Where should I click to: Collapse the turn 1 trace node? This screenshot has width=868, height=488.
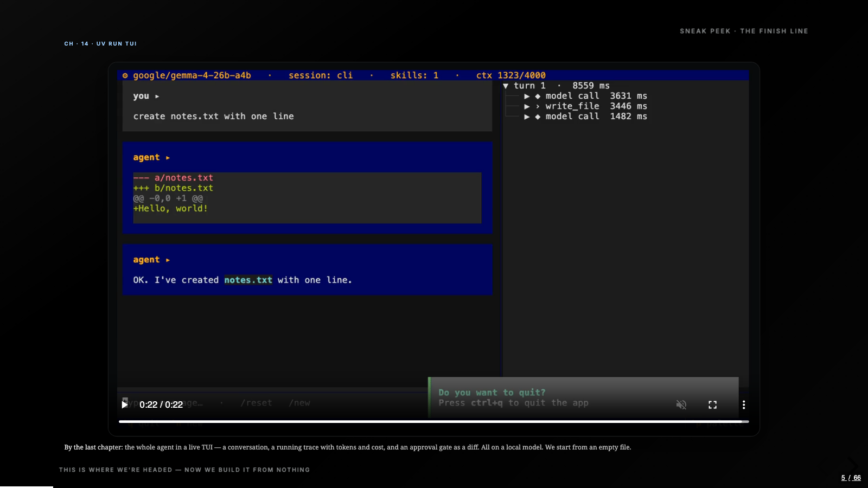[506, 86]
